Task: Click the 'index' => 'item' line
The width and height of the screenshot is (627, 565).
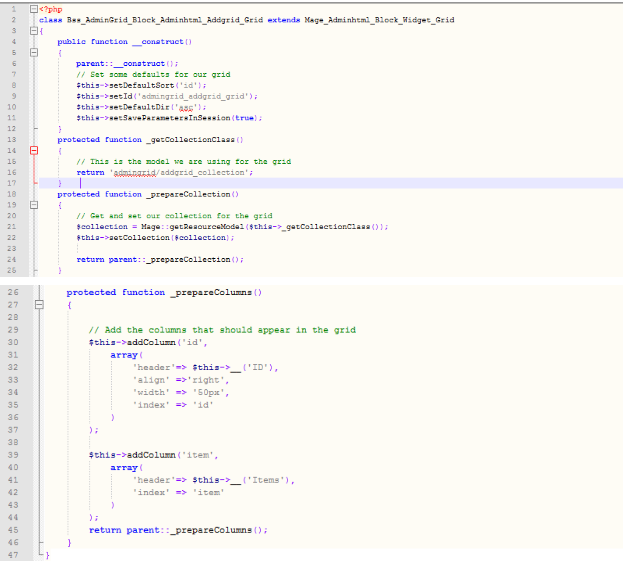Action: pyautogui.click(x=178, y=492)
